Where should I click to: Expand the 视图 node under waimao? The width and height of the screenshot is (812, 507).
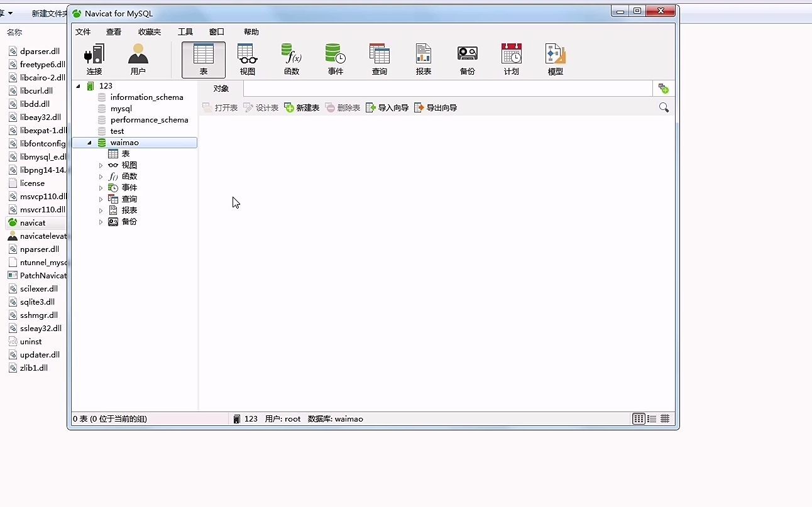[101, 165]
